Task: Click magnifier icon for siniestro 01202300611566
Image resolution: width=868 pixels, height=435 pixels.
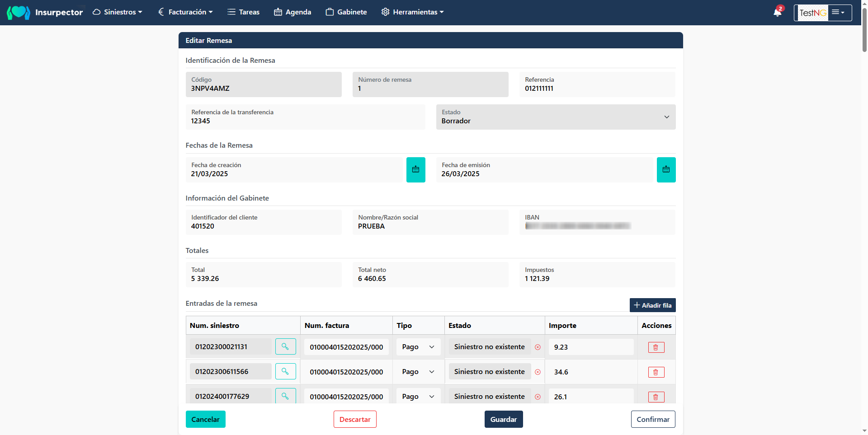Action: tap(285, 371)
